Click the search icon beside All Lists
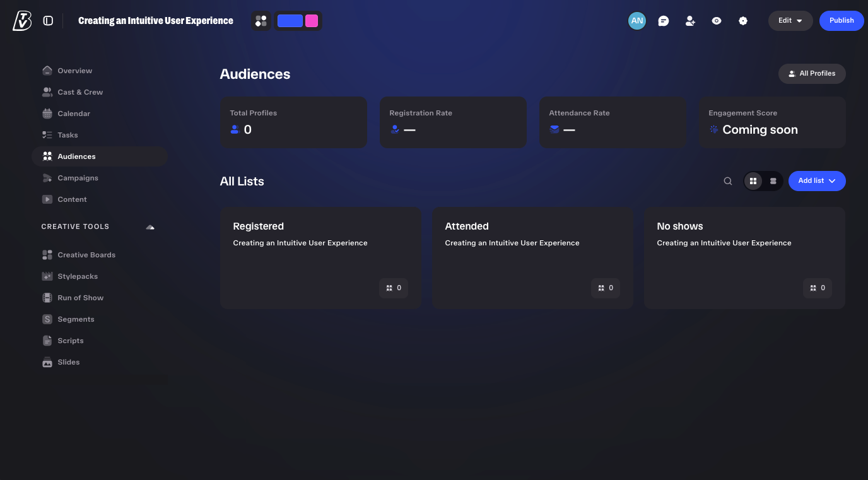 tap(728, 181)
